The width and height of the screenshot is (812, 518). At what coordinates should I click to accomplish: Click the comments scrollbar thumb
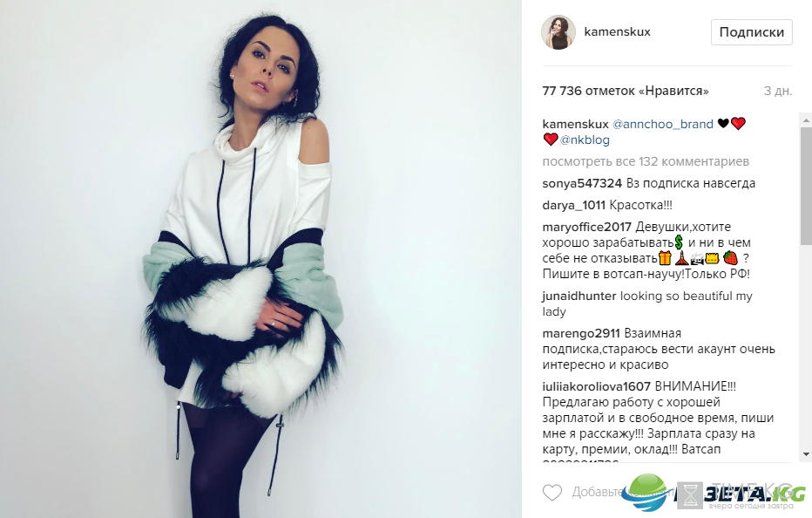tap(806, 185)
